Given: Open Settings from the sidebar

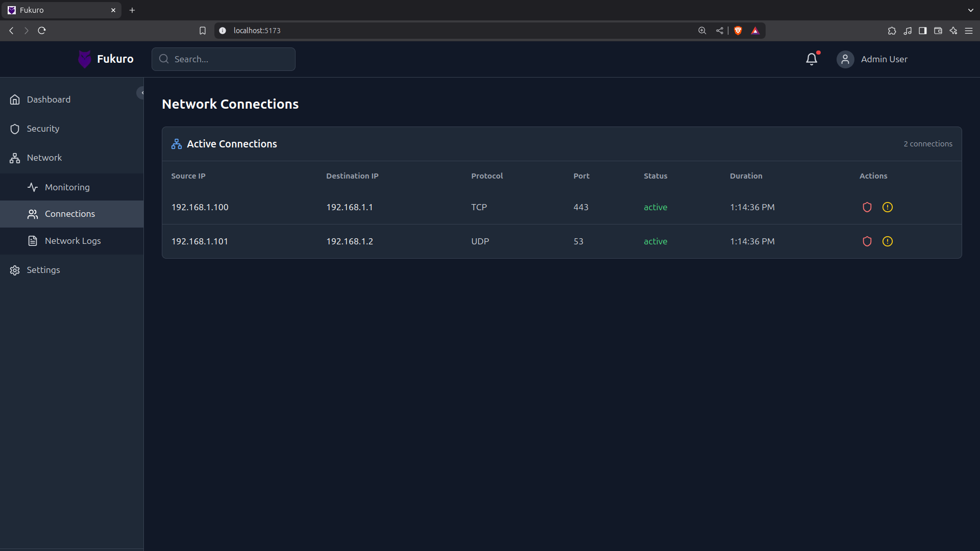Looking at the screenshot, I should click(x=43, y=270).
